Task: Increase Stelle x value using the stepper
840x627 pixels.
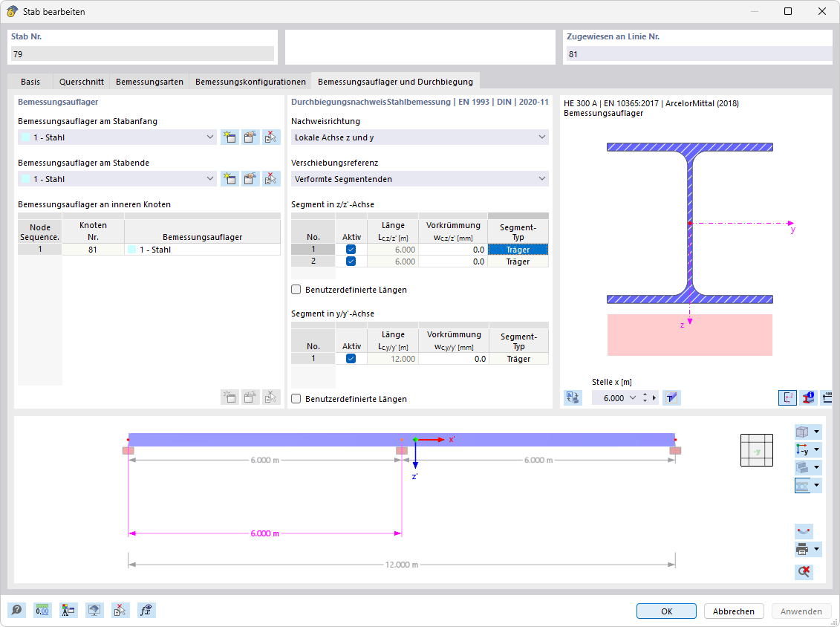Action: 646,394
